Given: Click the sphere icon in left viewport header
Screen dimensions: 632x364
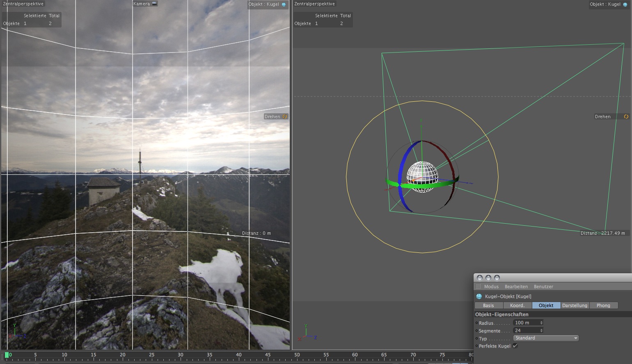Looking at the screenshot, I should [284, 5].
